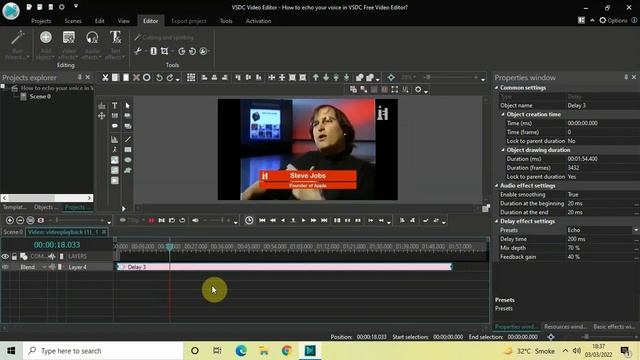Select the chart object tool
Viewport: 640px width, 360px height.
(115, 140)
